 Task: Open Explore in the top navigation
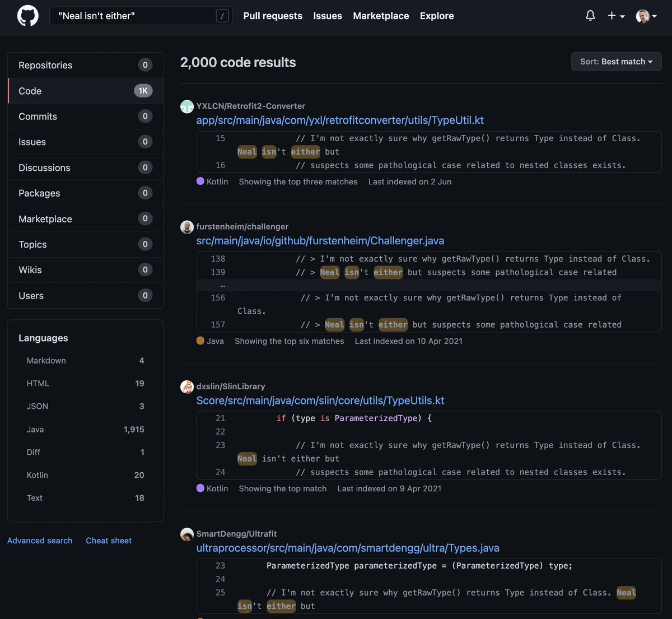pyautogui.click(x=437, y=16)
